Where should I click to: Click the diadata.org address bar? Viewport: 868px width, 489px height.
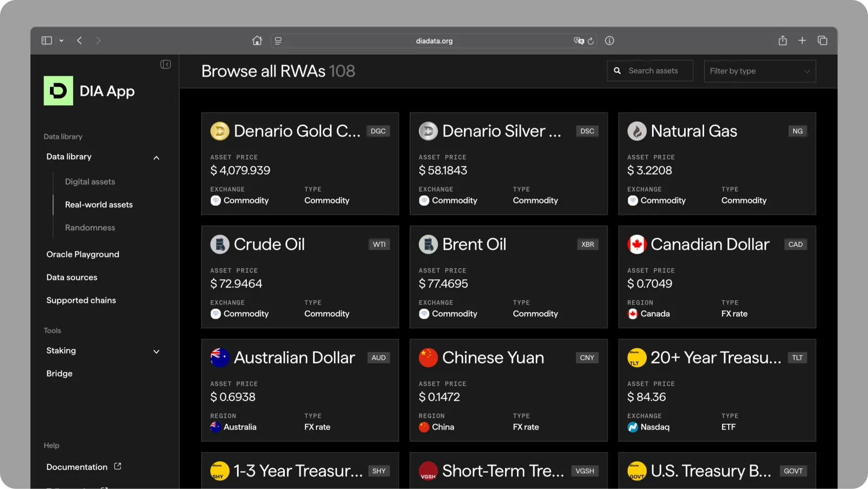(434, 41)
